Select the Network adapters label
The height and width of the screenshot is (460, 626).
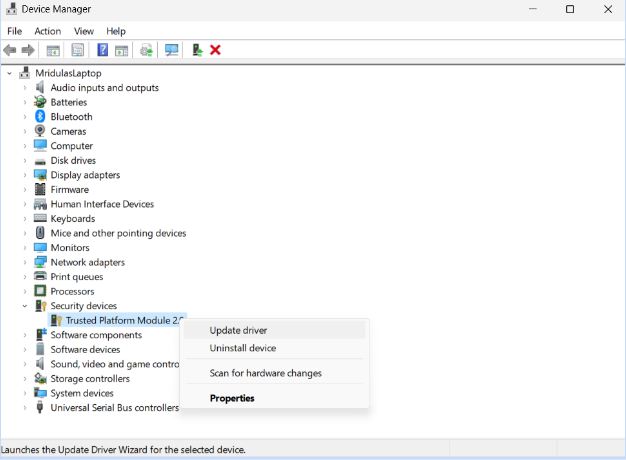click(87, 262)
